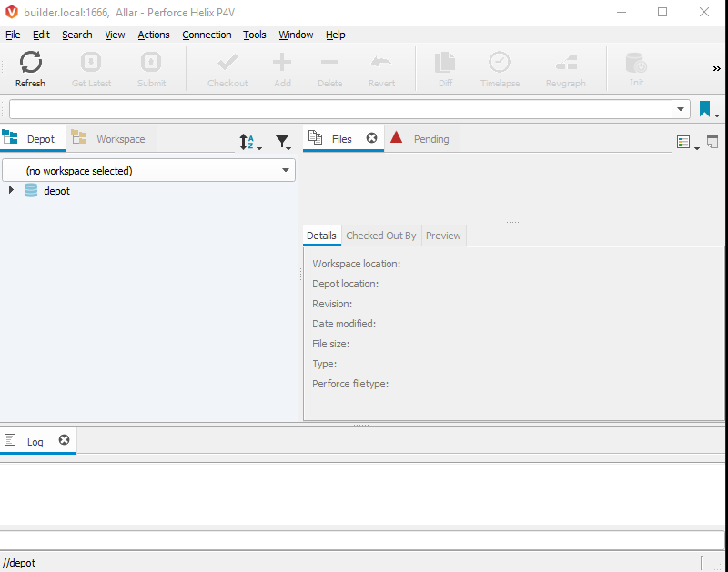The width and height of the screenshot is (728, 572).
Task: Switch to the Depot tab
Action: coord(33,138)
